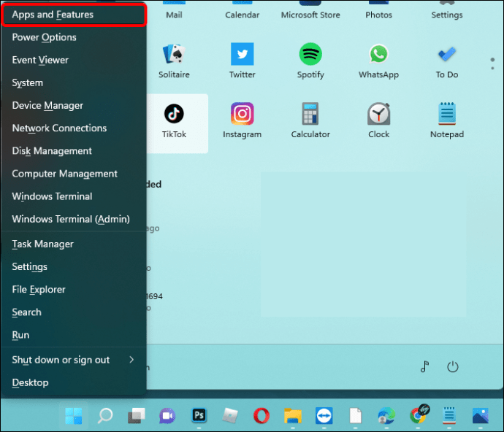Open File Explorer folder taskbar icon
The width and height of the screenshot is (504, 432).
[293, 416]
